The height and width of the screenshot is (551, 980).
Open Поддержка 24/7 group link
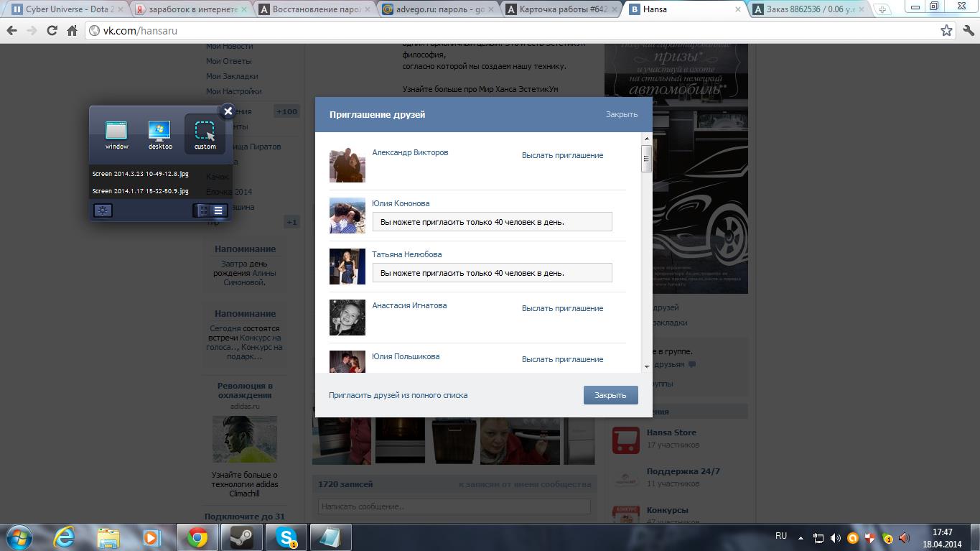click(x=683, y=471)
